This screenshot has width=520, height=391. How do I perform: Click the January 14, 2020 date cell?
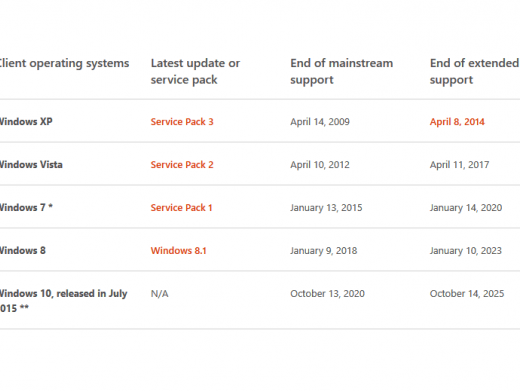466,208
